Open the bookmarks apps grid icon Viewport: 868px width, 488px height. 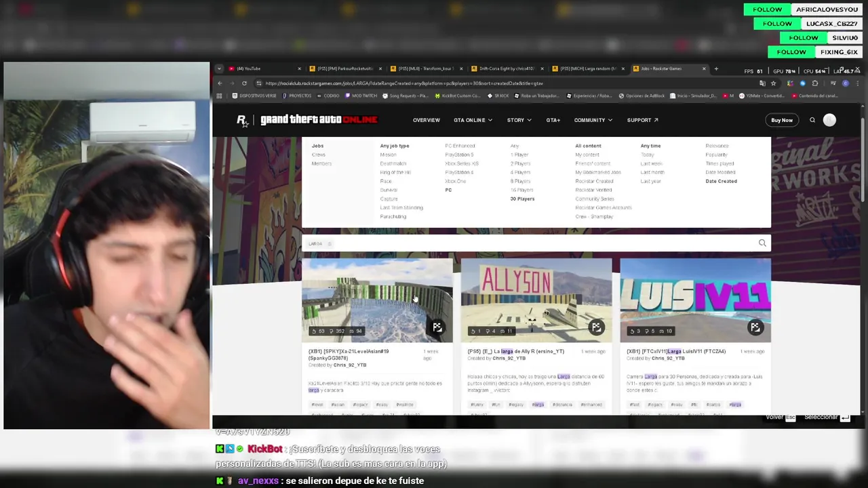219,96
